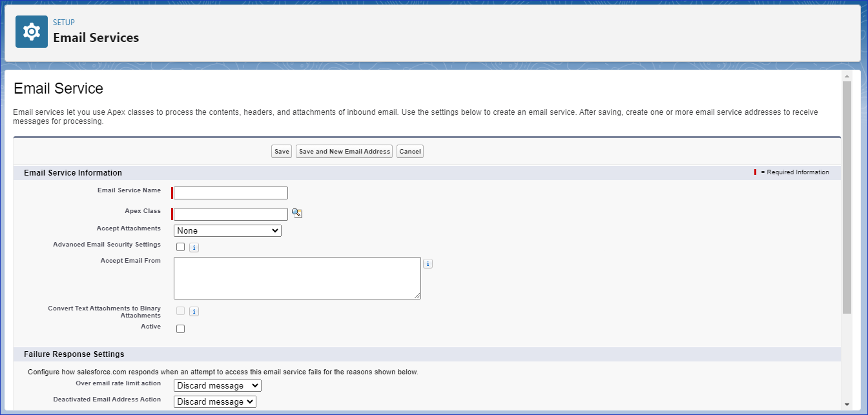Open the Apex Class lookup magnifier
The image size is (868, 415).
(x=296, y=212)
